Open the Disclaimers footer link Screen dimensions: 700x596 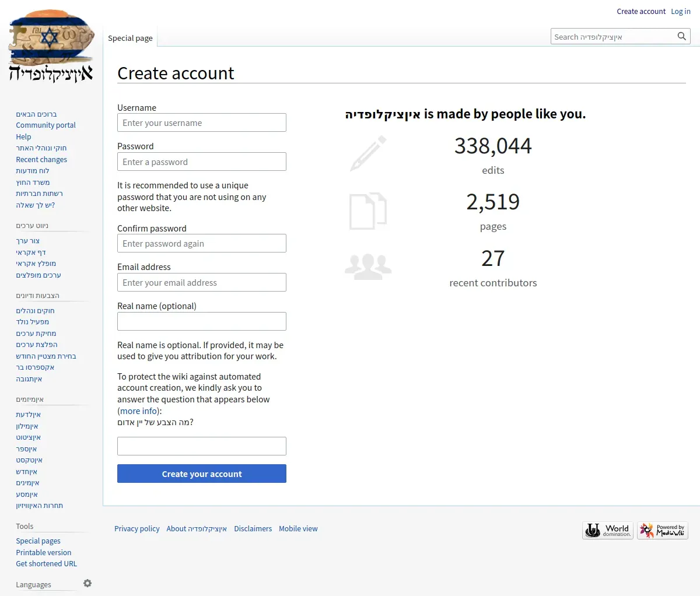tap(253, 528)
